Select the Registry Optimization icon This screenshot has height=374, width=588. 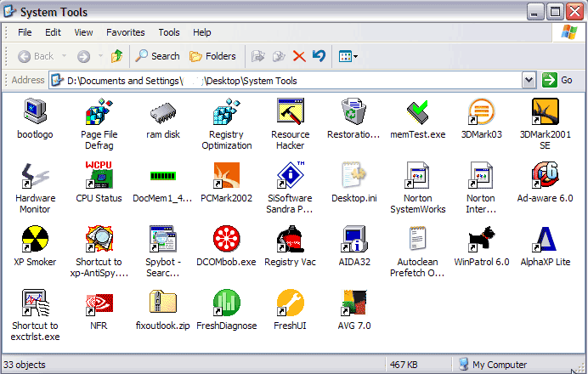point(227,111)
